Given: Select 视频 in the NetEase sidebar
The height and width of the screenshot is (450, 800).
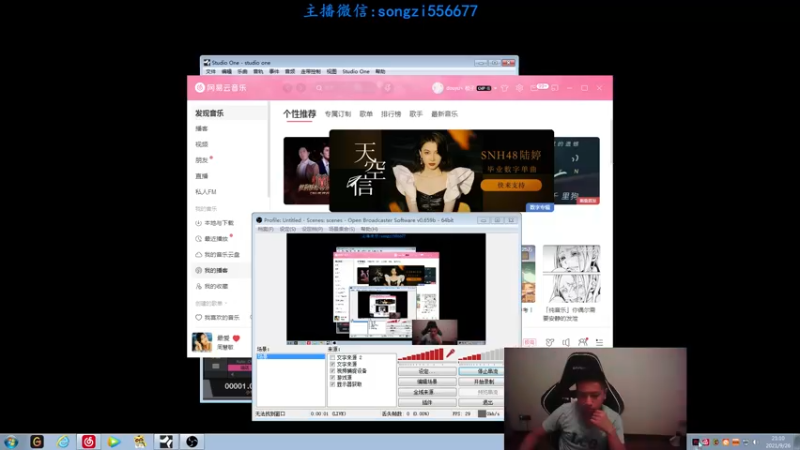Looking at the screenshot, I should coord(202,144).
